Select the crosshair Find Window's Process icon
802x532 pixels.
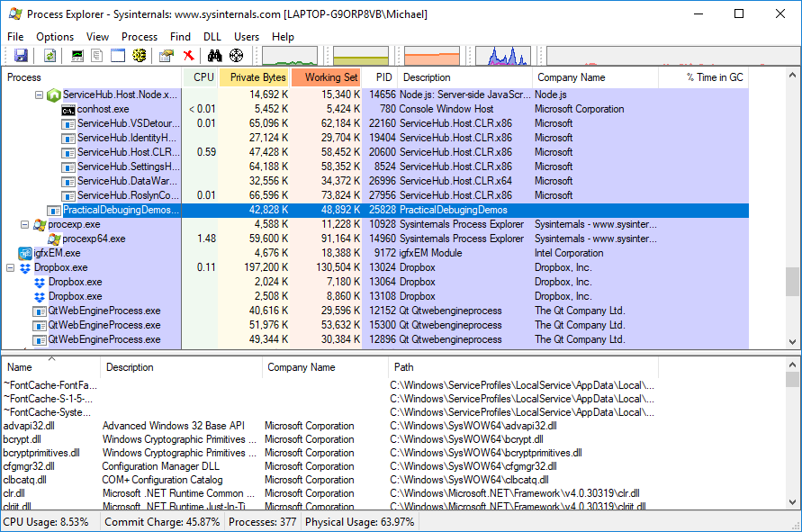click(x=237, y=55)
